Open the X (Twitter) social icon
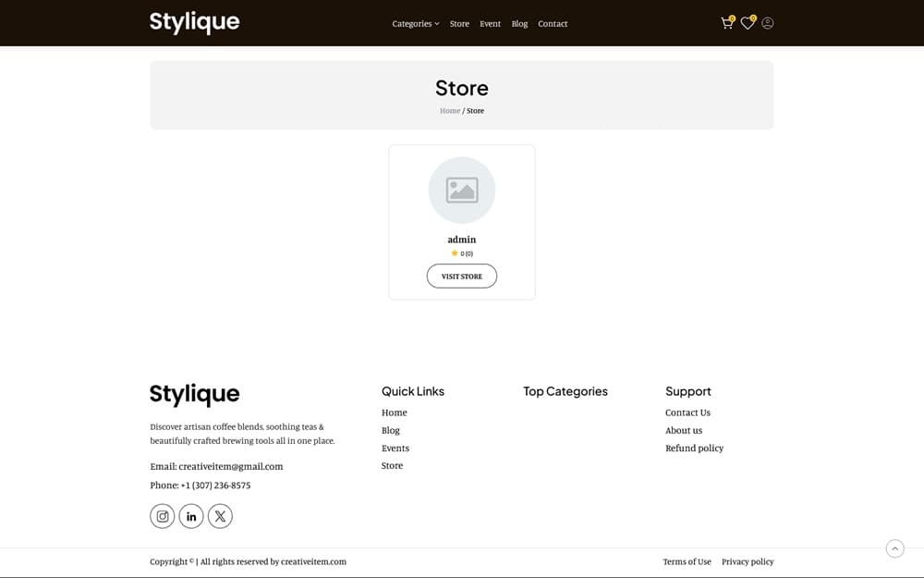 click(220, 516)
